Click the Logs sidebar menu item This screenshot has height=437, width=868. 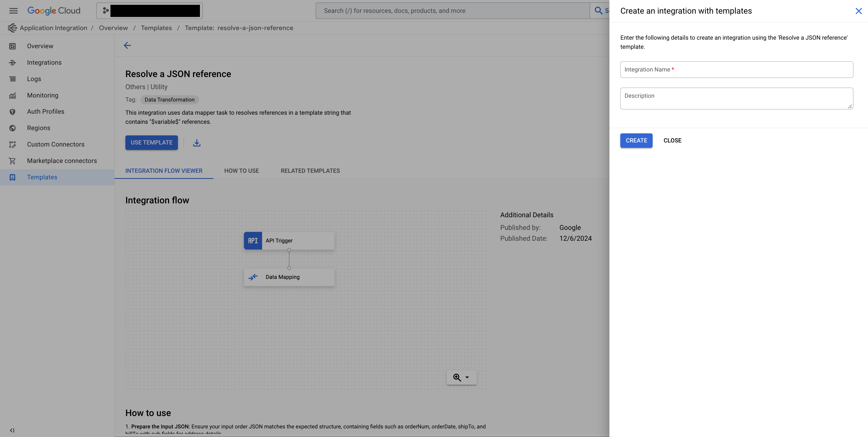(34, 79)
